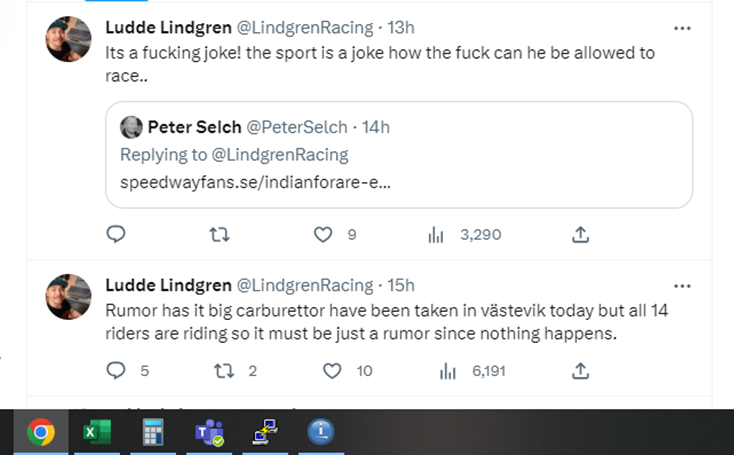This screenshot has height=455, width=734.
Task: Open Ludde Lindgren name on 15h tweet
Action: coord(168,285)
